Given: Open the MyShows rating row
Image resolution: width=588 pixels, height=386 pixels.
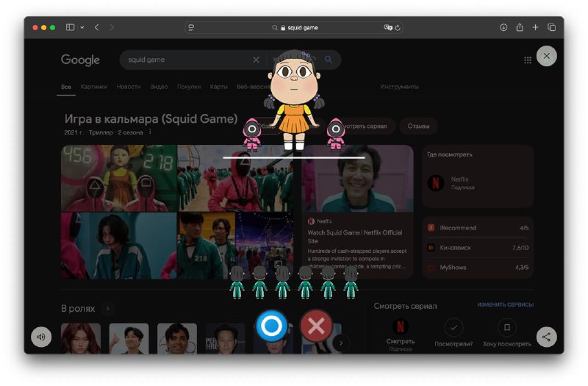Looking at the screenshot, I should [x=478, y=268].
